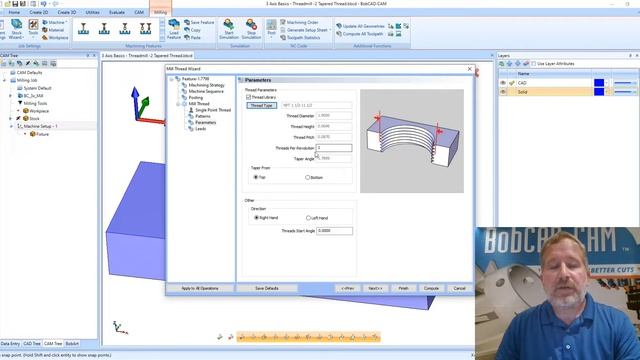Open the Generate Setup Sheet dropdown

pyautogui.click(x=330, y=30)
